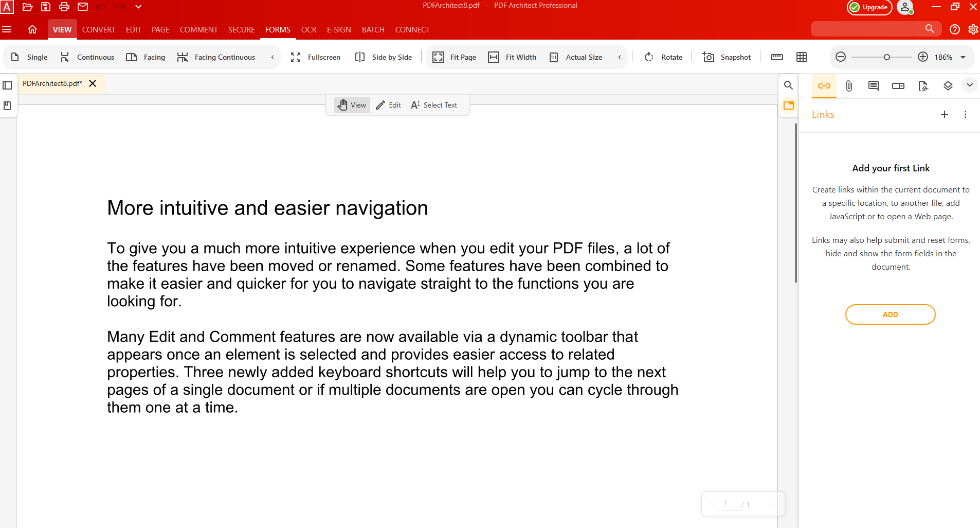Open Links panel icon
The image size is (980, 528).
coord(824,86)
